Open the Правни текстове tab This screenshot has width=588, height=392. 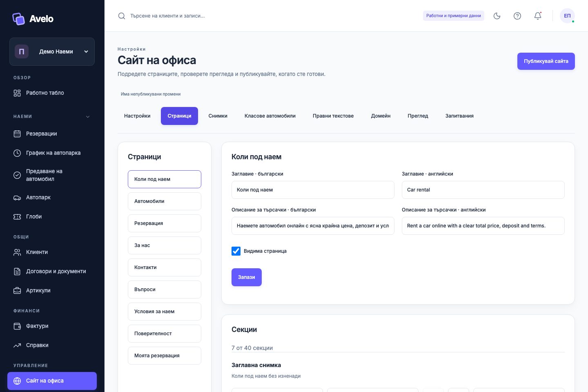tap(333, 116)
